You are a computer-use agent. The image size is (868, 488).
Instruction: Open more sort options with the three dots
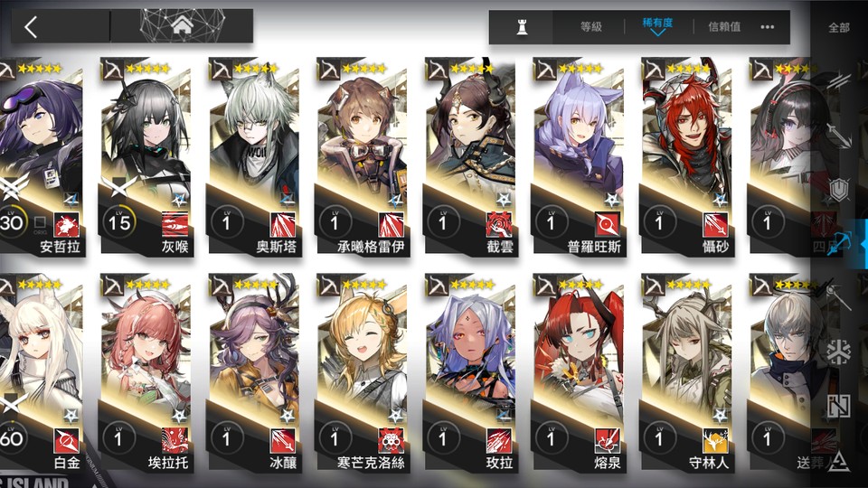(768, 26)
